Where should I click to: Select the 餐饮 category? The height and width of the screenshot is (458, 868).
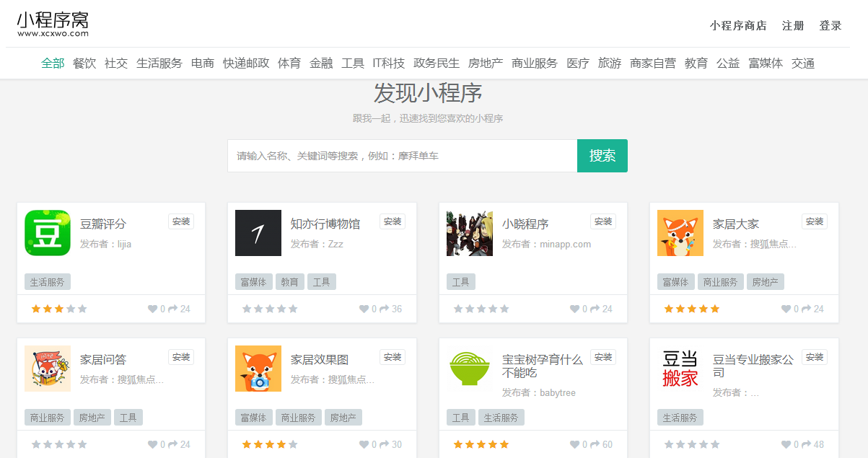(84, 63)
